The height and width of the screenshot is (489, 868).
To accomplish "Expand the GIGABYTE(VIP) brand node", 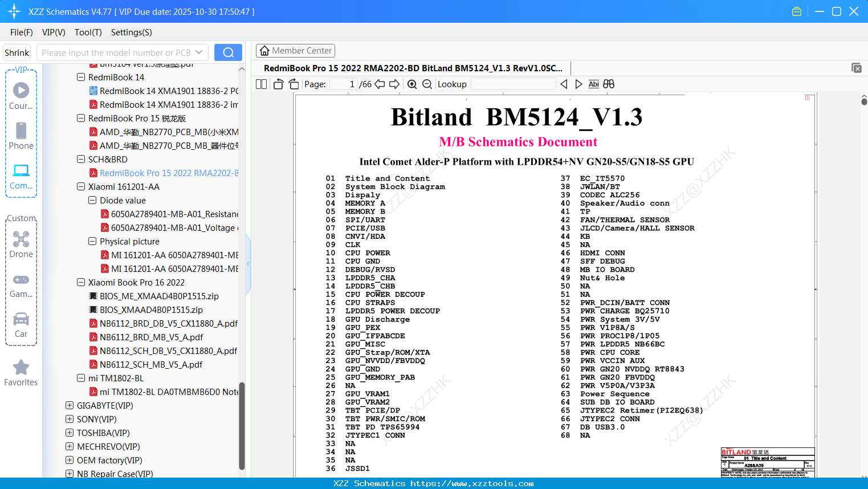I will [x=70, y=406].
